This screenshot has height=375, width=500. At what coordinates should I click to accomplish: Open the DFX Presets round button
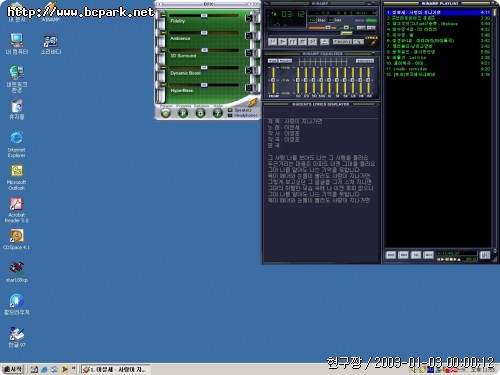click(183, 114)
